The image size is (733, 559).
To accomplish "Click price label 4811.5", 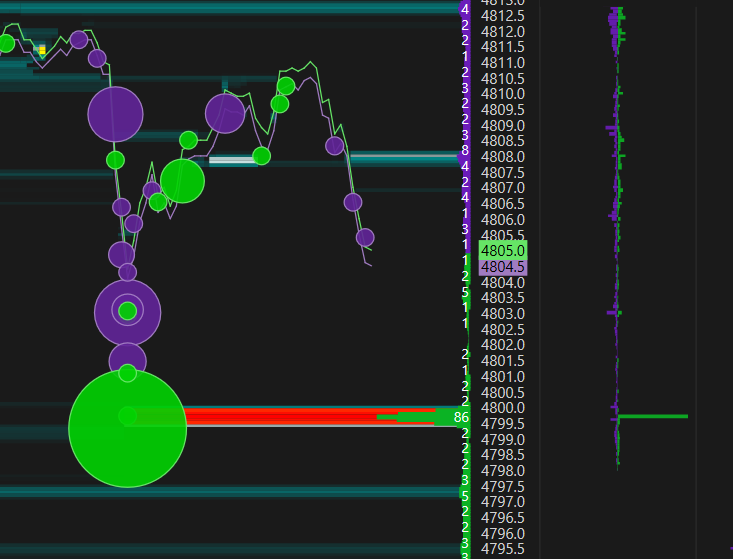I will [x=503, y=47].
